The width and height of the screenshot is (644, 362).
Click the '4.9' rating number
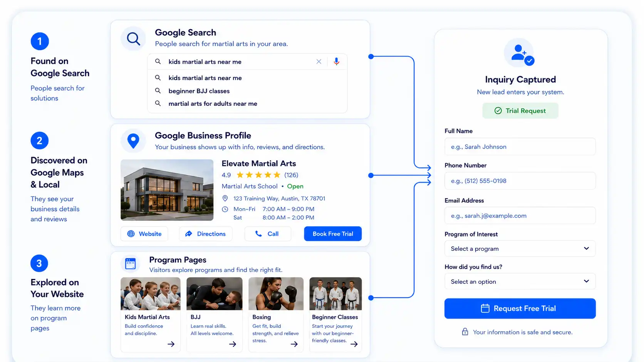tap(226, 175)
